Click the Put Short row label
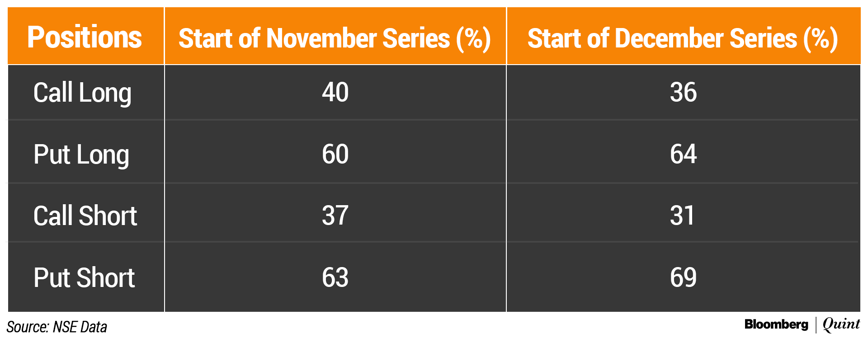This screenshot has height=338, width=868. pyautogui.click(x=84, y=277)
